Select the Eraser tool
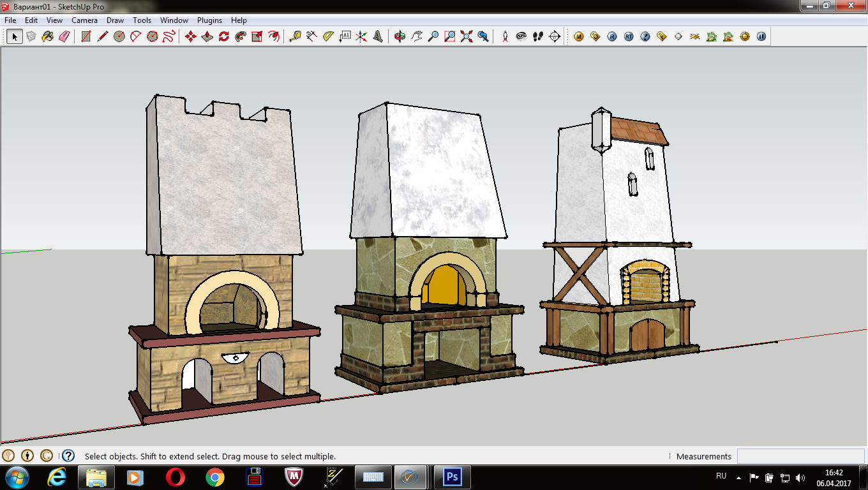 64,36
